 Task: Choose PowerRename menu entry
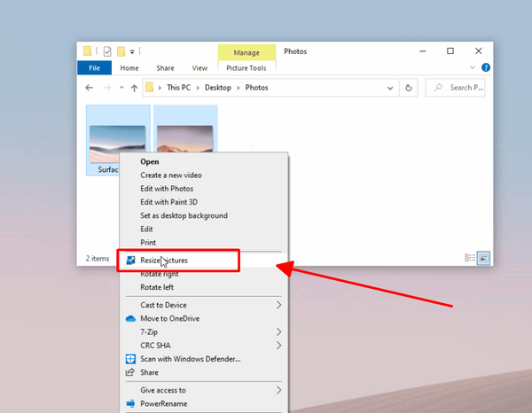(x=204, y=403)
